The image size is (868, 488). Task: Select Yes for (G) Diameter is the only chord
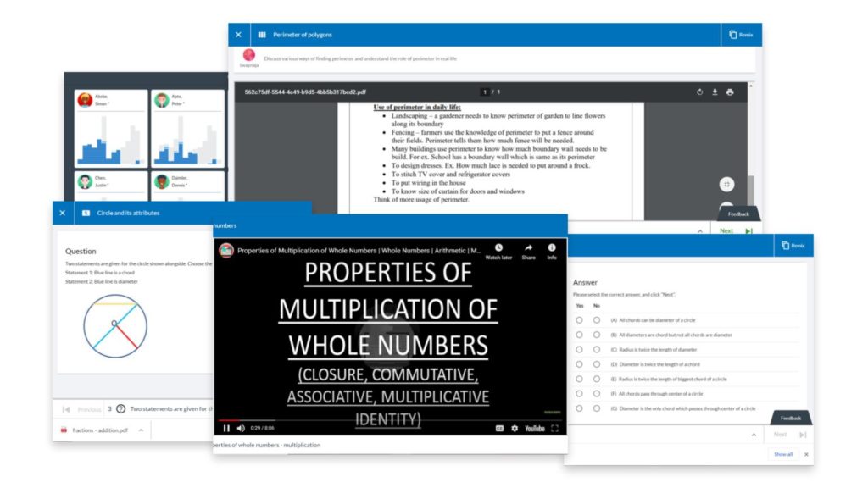click(x=579, y=408)
